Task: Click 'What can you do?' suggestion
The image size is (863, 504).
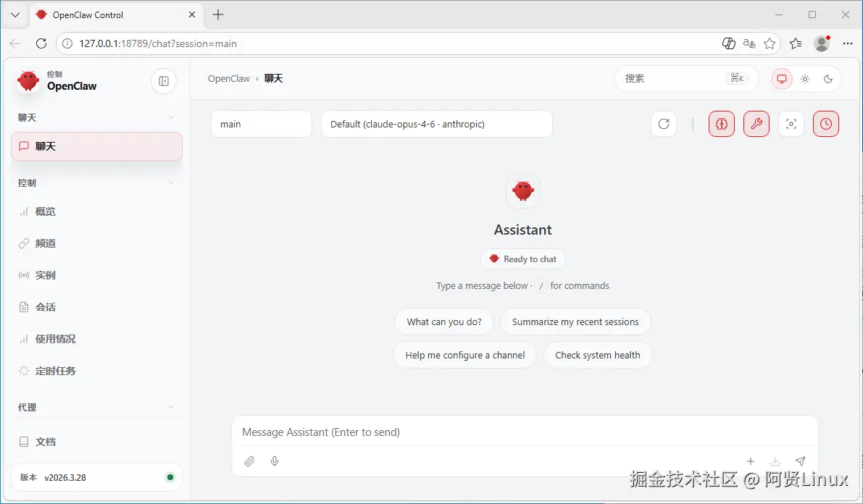Action: tap(444, 322)
